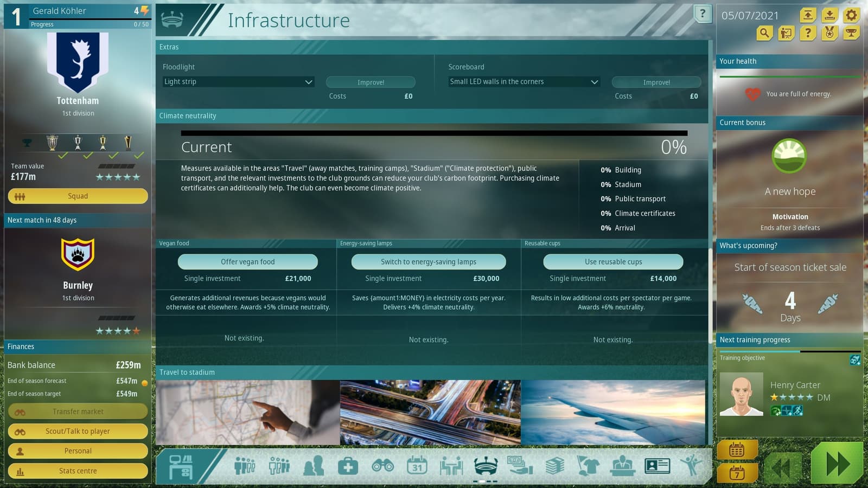
Task: Open the shirt and flag merchandising icon
Action: pyautogui.click(x=589, y=465)
